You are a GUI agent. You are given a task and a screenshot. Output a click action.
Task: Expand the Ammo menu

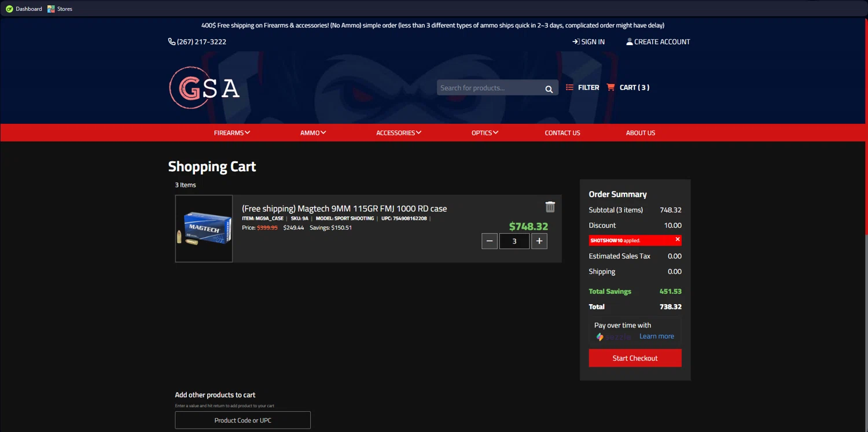pos(313,133)
